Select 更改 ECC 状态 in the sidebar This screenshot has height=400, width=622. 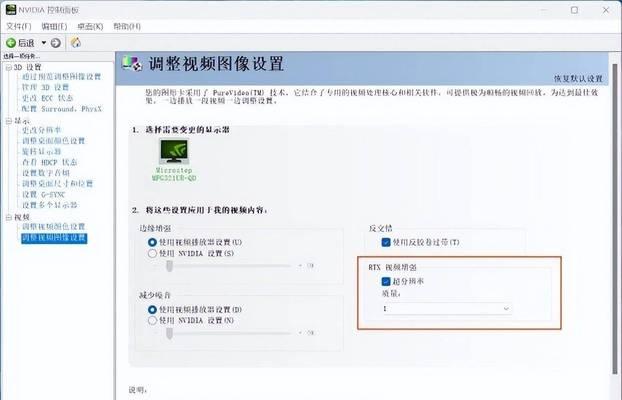(x=48, y=98)
